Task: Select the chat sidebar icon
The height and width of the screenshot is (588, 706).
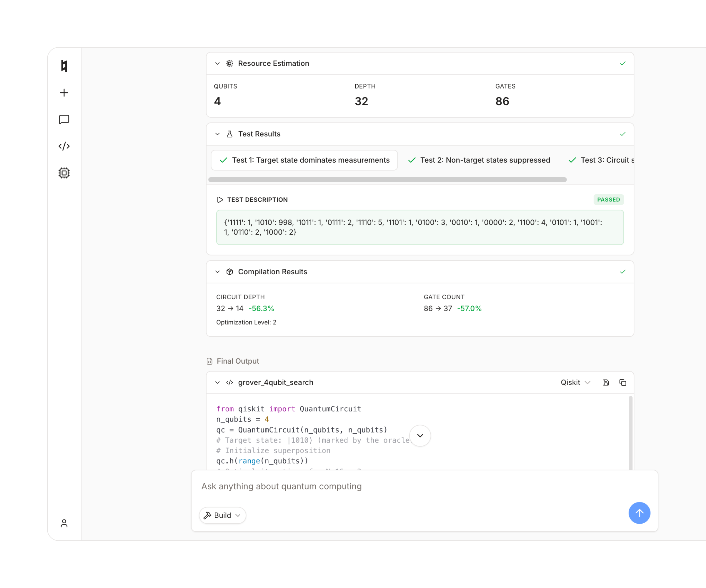Action: point(64,119)
